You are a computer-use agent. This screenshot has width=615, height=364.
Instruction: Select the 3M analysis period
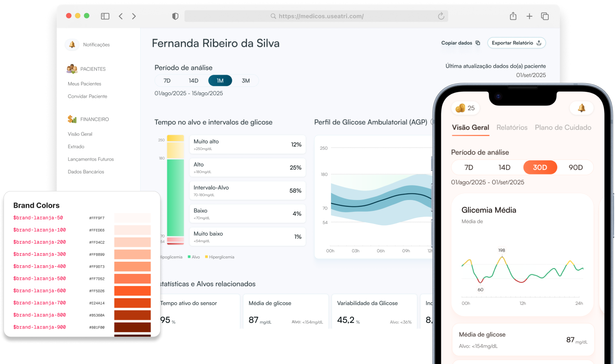(246, 81)
